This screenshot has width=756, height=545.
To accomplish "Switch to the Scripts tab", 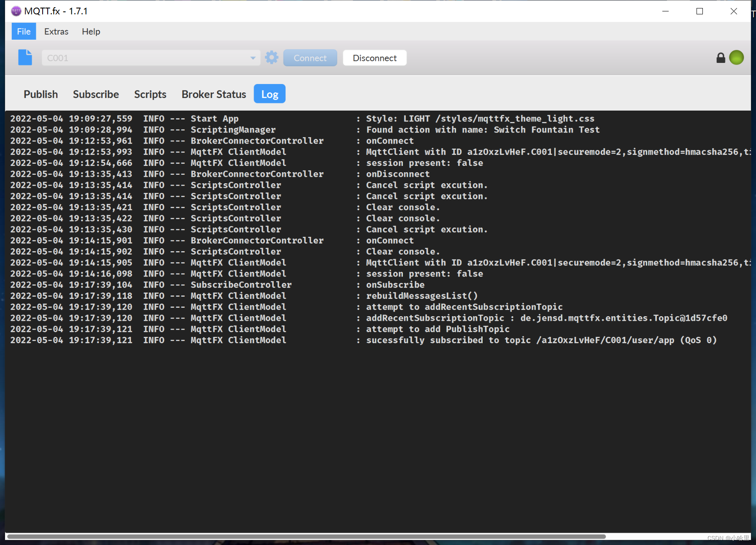I will [x=150, y=94].
